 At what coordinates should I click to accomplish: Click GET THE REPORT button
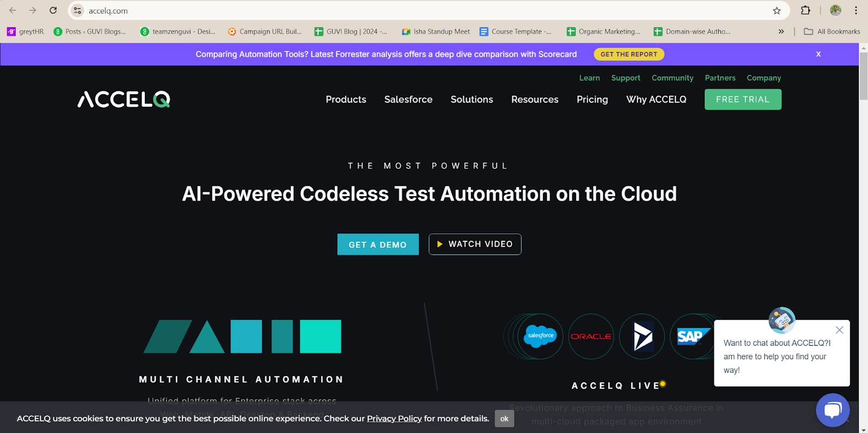(x=629, y=54)
